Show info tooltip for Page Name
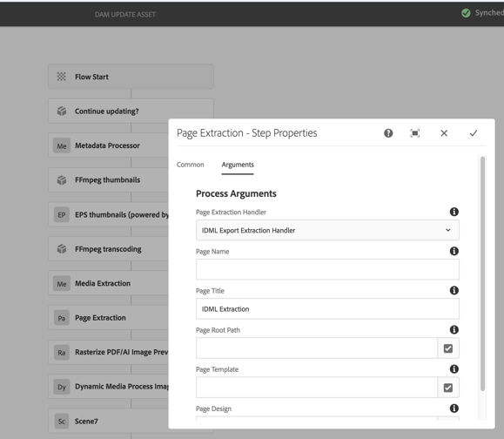Viewport: 504px width, 439px height. coord(454,251)
